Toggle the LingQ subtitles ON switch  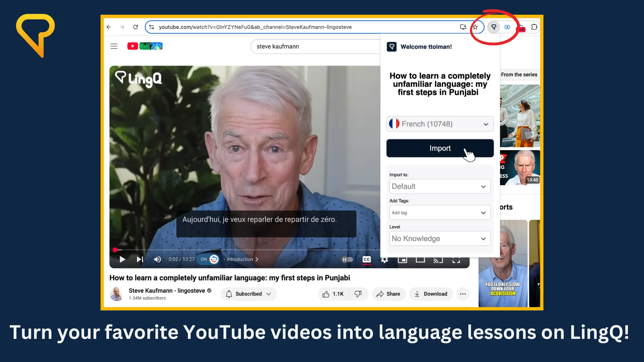(x=209, y=259)
